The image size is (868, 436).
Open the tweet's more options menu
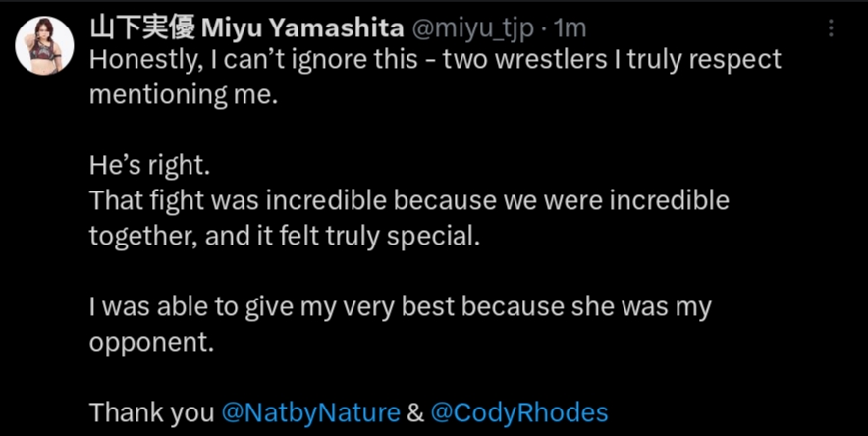click(x=834, y=29)
